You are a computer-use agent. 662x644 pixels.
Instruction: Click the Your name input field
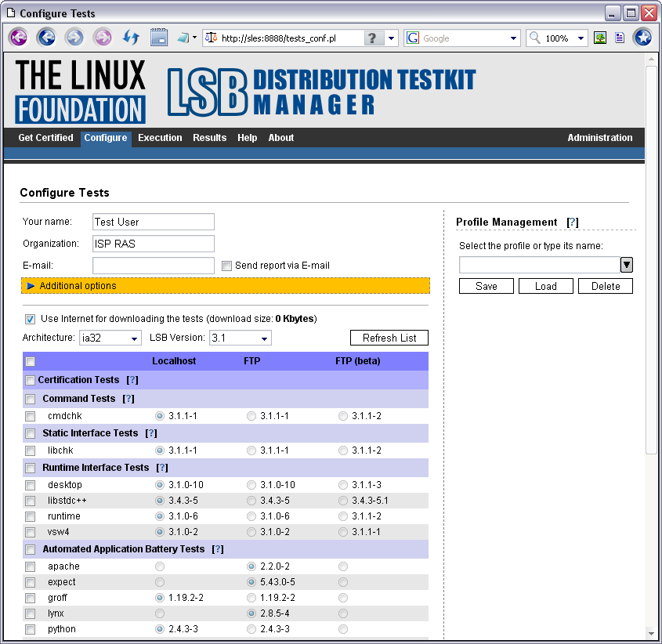pos(154,222)
